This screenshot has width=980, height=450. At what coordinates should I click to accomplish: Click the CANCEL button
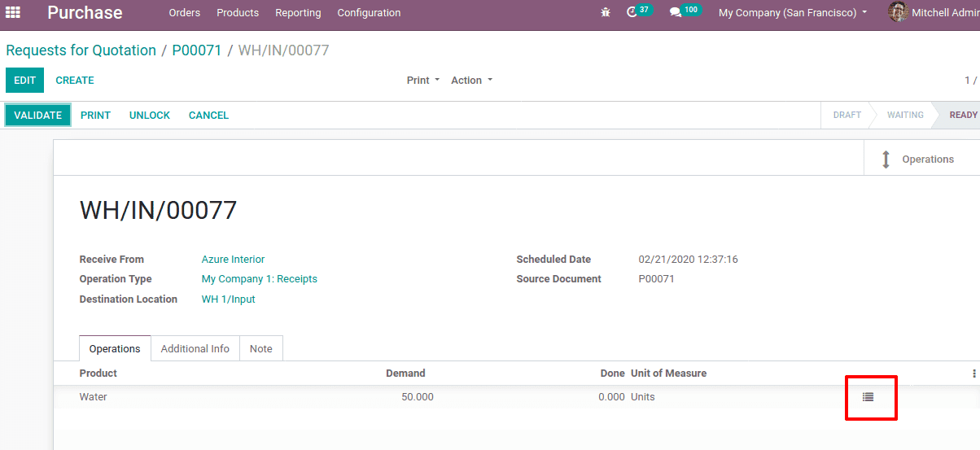coord(208,116)
